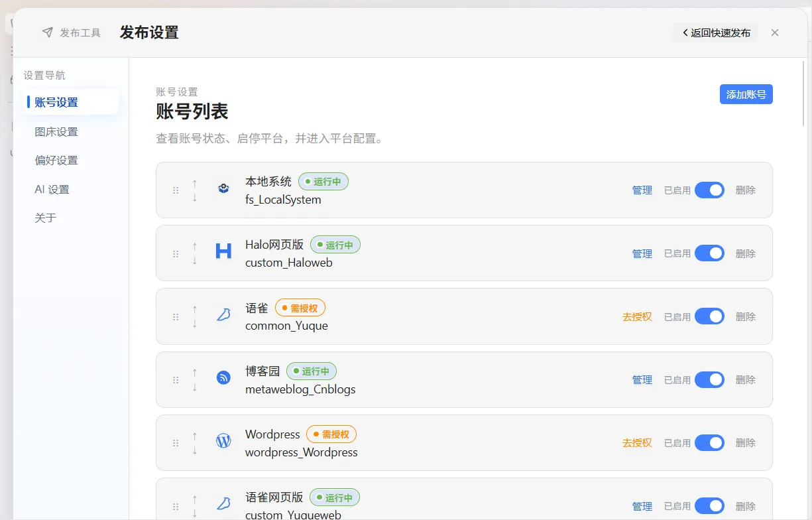Toggle the Halo网页版 enabled switch

coord(709,253)
